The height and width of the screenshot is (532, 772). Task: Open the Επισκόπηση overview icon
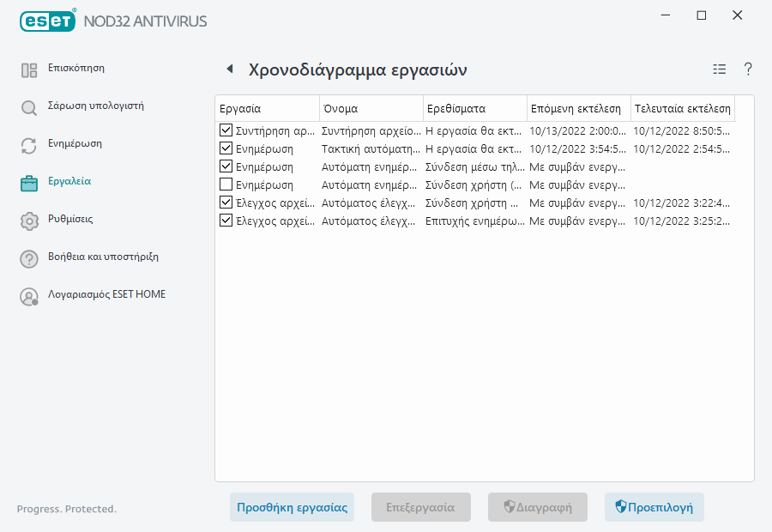click(28, 68)
